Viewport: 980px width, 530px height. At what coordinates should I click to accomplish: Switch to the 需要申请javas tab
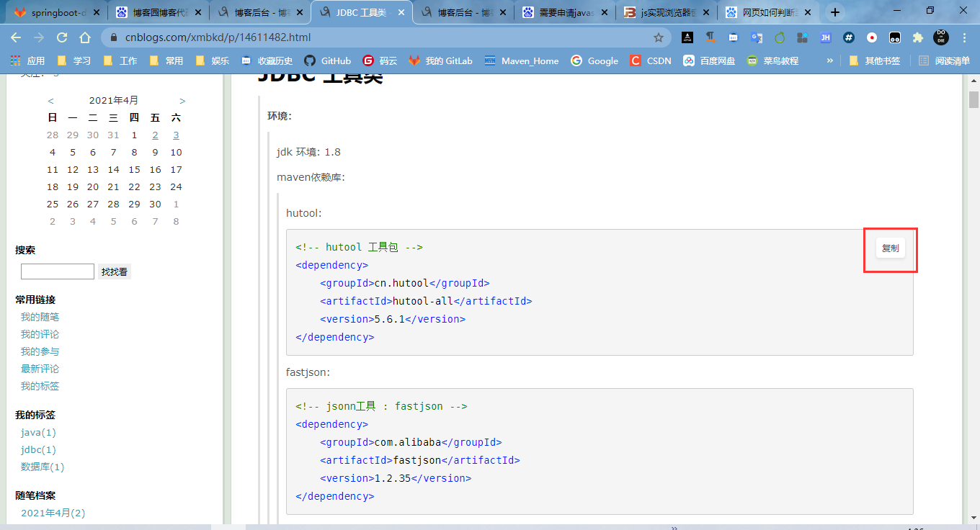(566, 12)
